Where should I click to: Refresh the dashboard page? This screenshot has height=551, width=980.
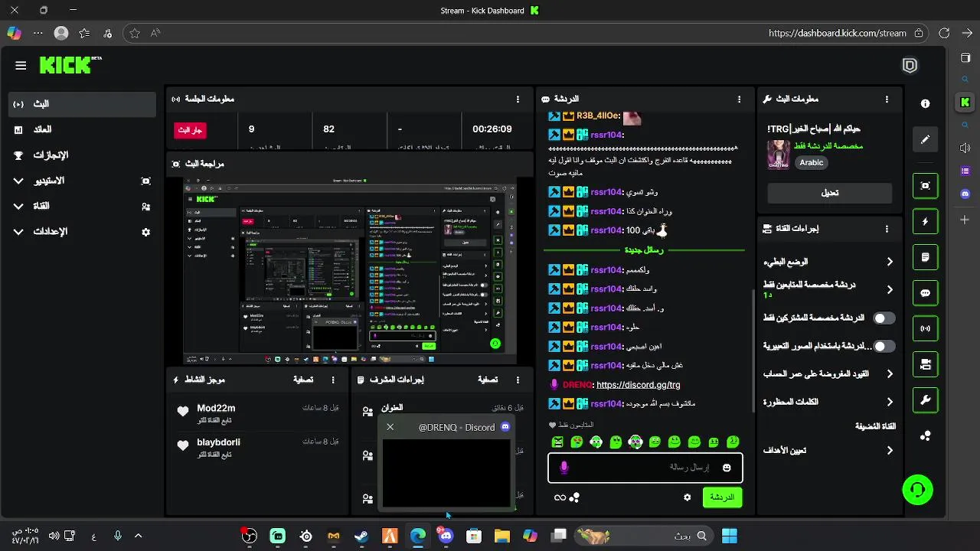point(944,33)
